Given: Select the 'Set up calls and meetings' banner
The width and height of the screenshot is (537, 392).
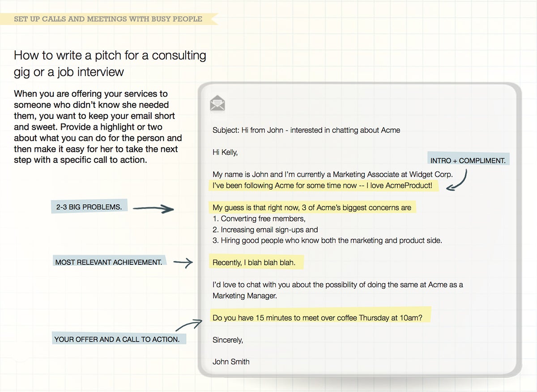Looking at the screenshot, I should point(108,19).
